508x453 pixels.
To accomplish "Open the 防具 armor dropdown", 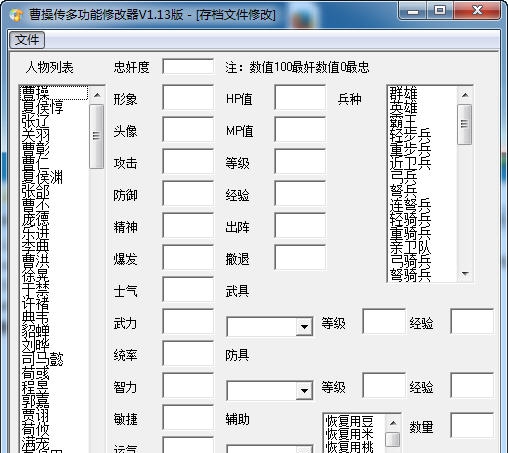I will point(304,390).
